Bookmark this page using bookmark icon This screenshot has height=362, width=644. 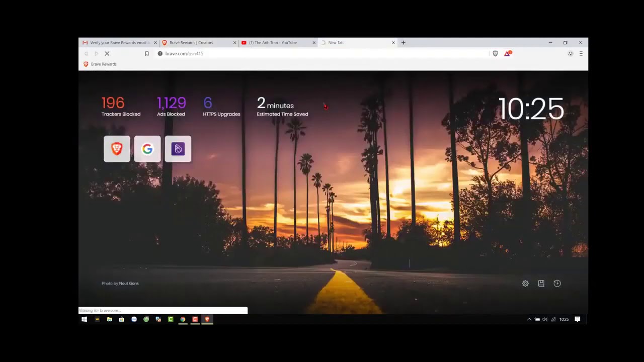point(147,53)
